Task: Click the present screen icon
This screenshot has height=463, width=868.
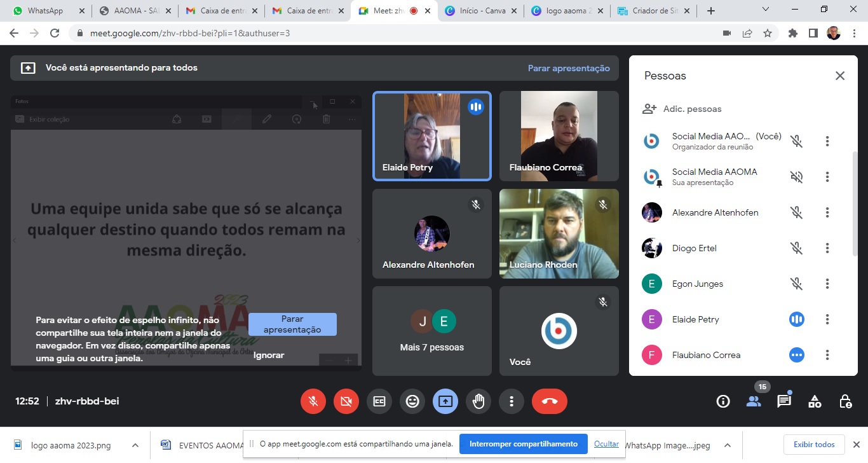Action: [x=445, y=401]
